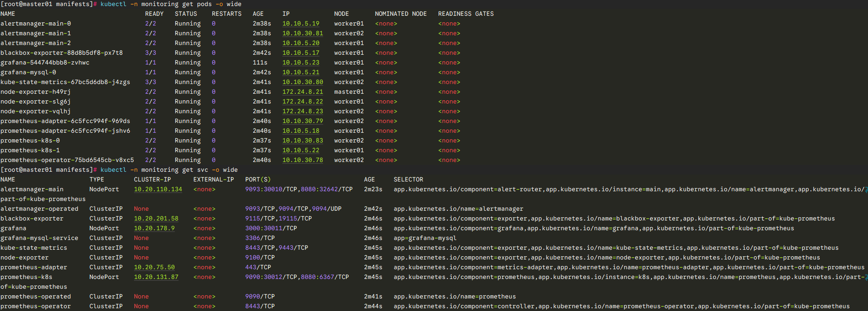Open the underlined IP 10.10.30.81
The width and height of the screenshot is (868, 311).
click(x=302, y=33)
